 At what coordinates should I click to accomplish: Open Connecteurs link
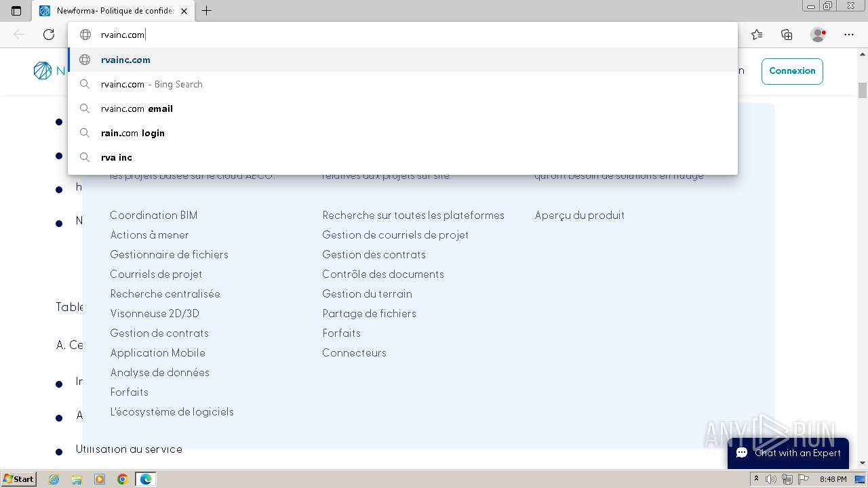[355, 352]
